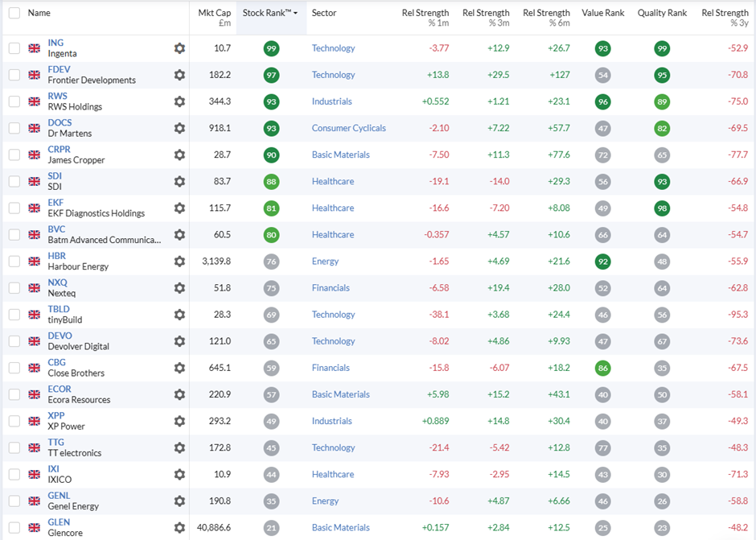Open the GLEN ticker link
The height and width of the screenshot is (540, 756).
[x=59, y=522]
